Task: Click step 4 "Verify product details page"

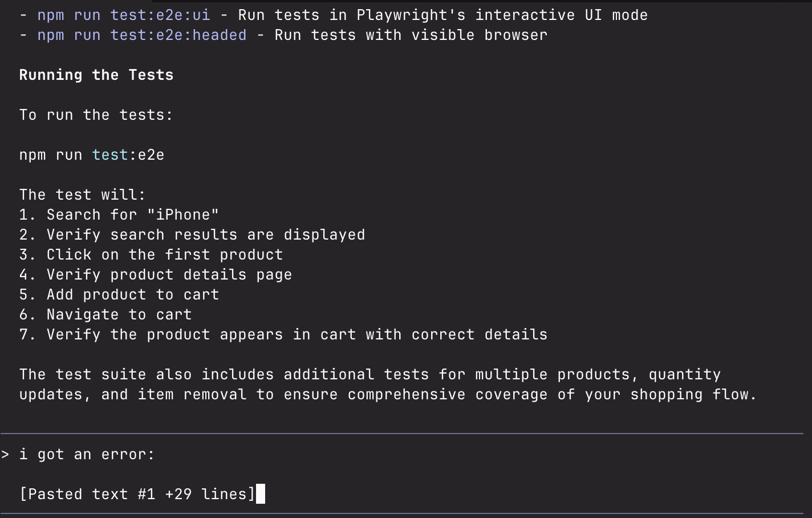Action: pos(155,274)
